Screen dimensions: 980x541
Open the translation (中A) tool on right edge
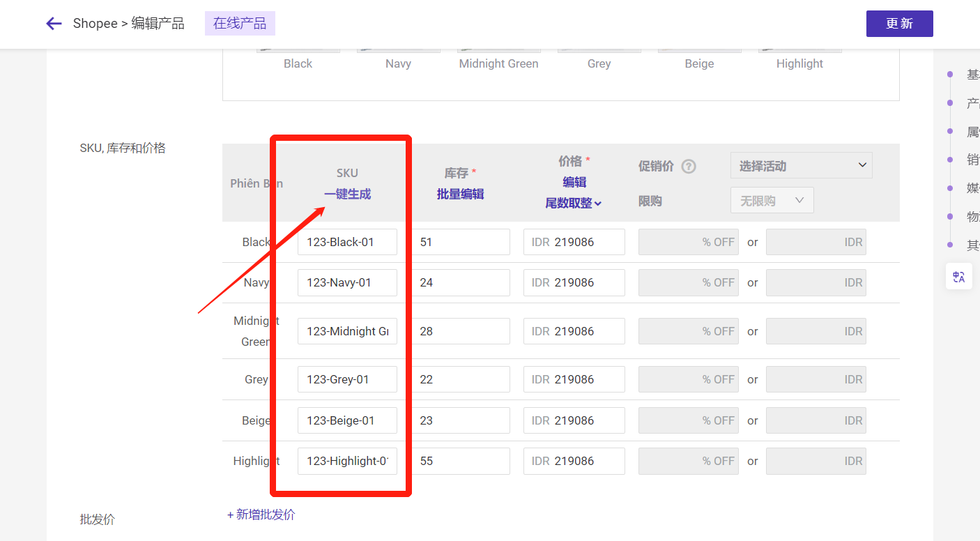point(958,276)
